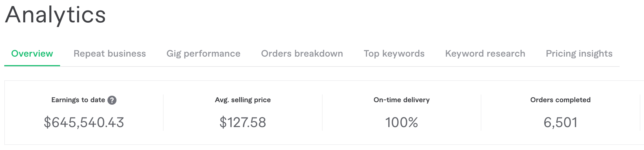Viewport: 644px width, 150px height.
Task: Open the Repeat business tab
Action: pos(110,53)
